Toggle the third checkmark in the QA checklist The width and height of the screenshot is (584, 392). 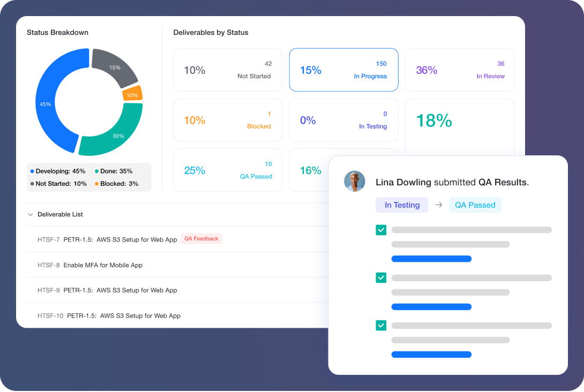click(x=381, y=325)
